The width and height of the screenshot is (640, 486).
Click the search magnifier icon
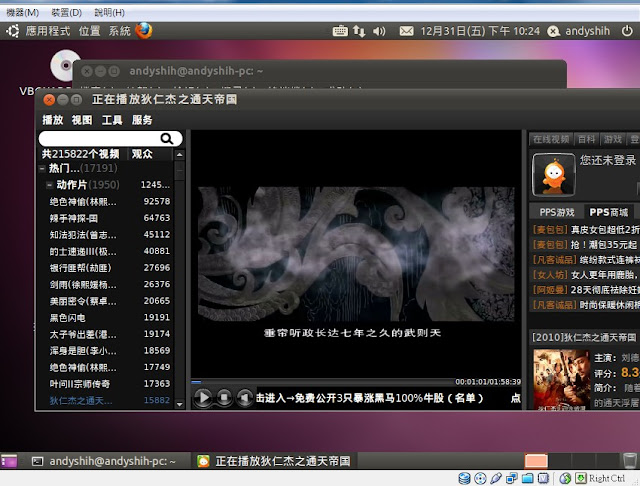(167, 139)
